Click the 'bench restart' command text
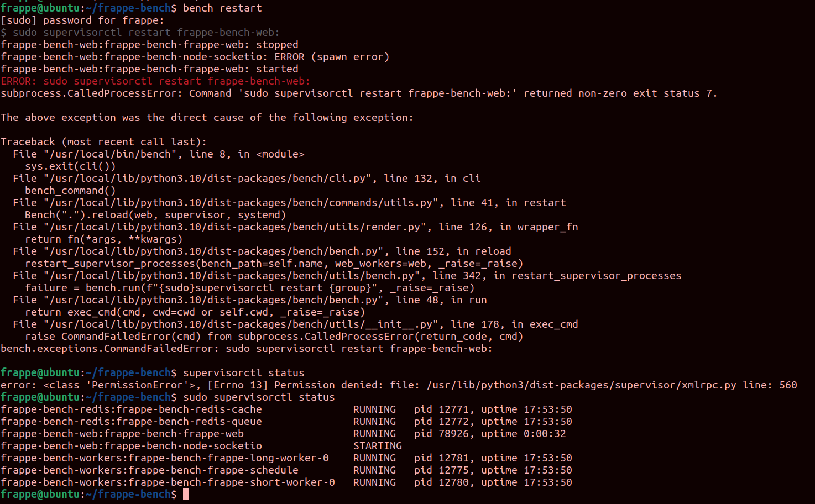The width and height of the screenshot is (815, 504). (222, 8)
